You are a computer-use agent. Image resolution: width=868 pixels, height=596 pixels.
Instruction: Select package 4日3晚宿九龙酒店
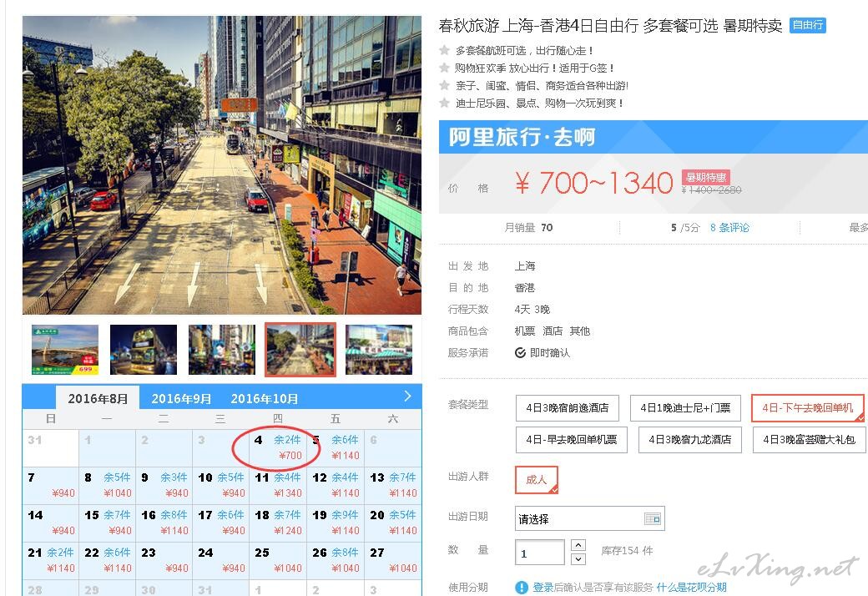coord(689,440)
